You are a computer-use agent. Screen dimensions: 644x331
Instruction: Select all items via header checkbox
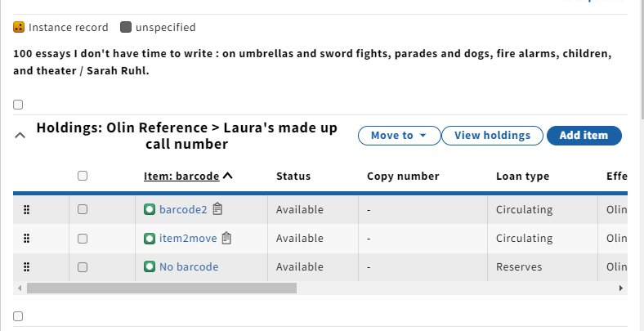(x=83, y=176)
